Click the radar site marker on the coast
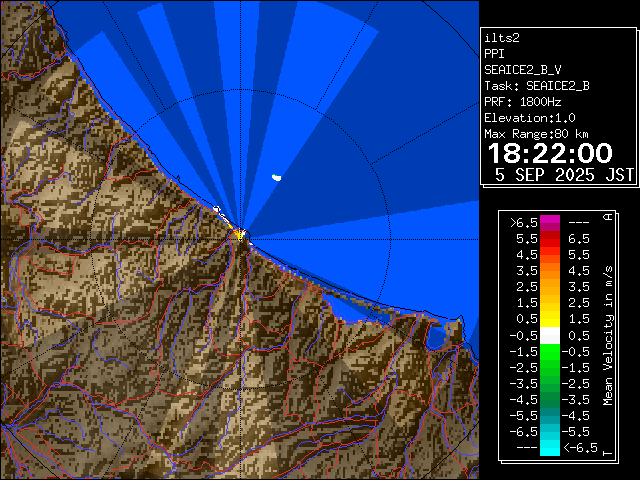This screenshot has height=480, width=640. (240, 233)
